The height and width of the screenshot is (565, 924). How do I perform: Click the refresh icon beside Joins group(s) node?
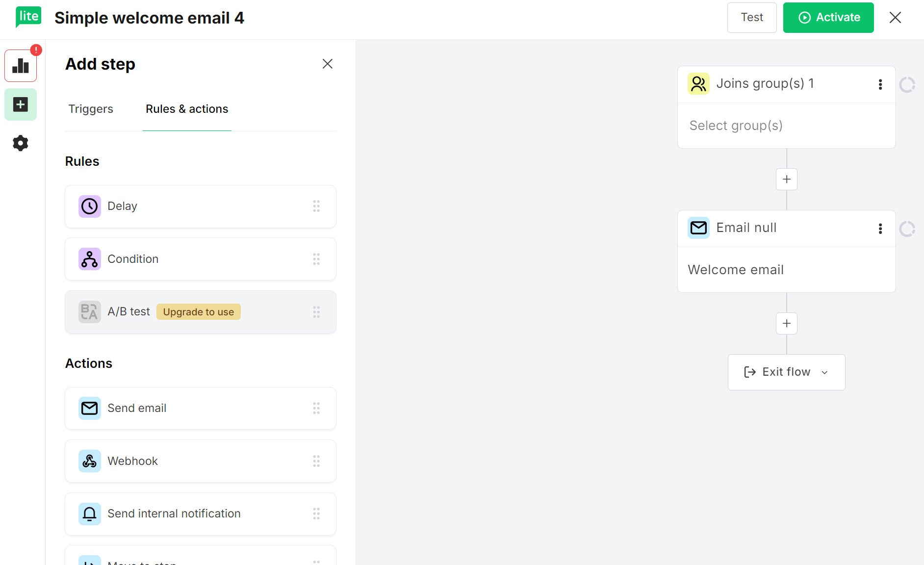click(x=907, y=84)
